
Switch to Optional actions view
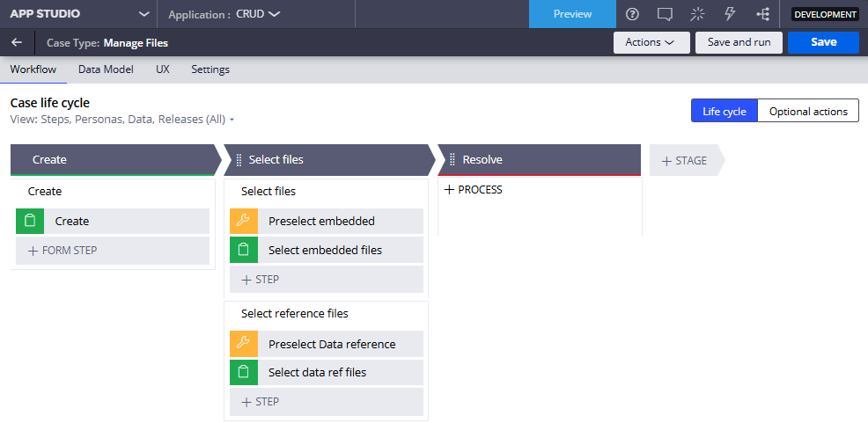pyautogui.click(x=808, y=111)
